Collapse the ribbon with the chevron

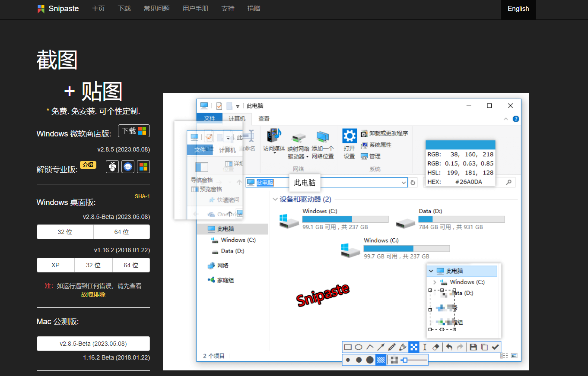click(506, 119)
